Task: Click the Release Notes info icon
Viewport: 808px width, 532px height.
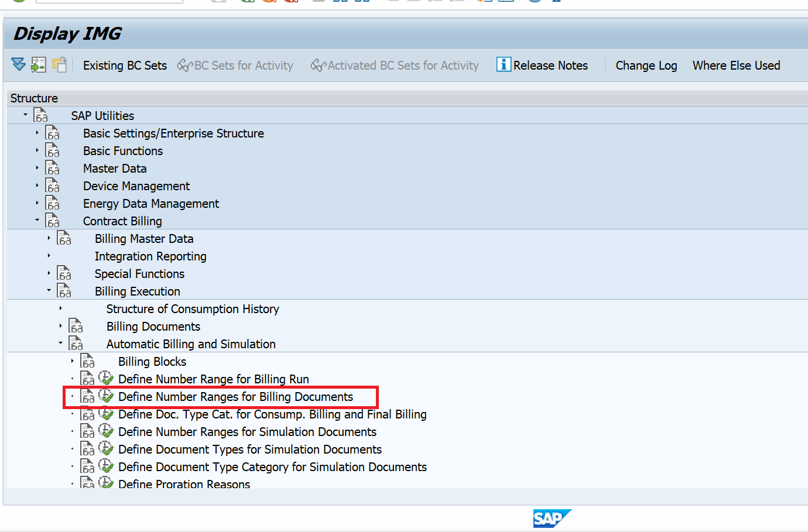Action: click(x=504, y=64)
